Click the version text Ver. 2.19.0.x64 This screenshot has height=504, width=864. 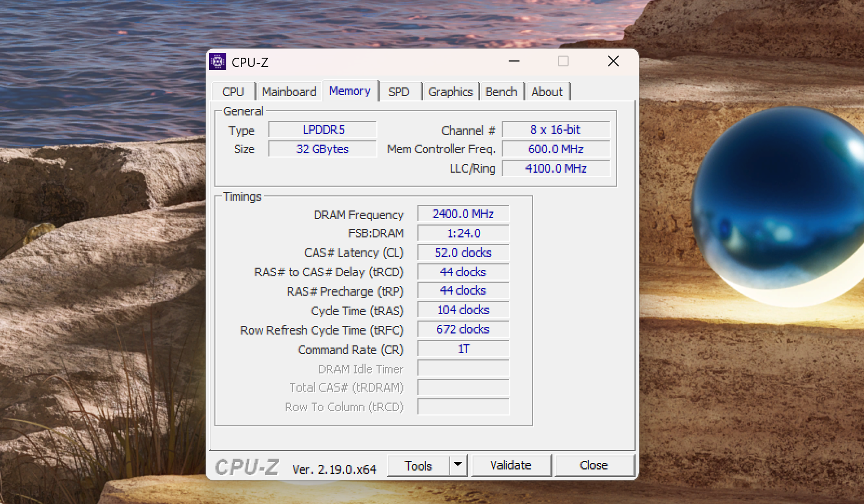[334, 469]
